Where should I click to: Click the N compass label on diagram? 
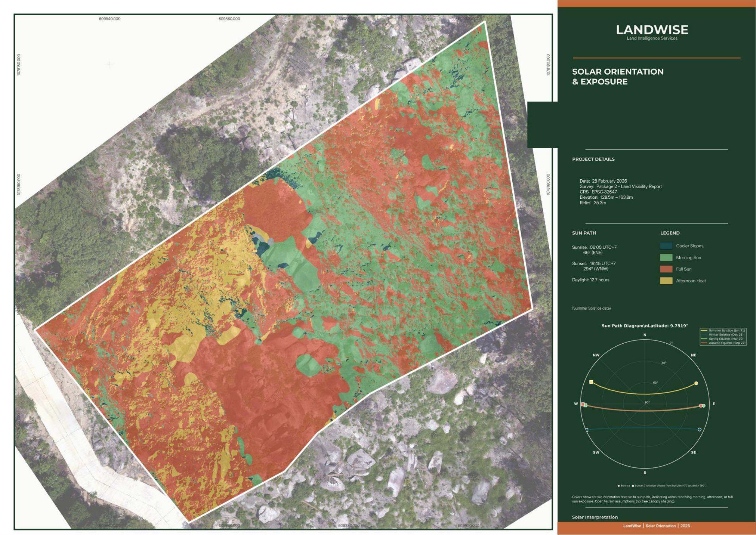pyautogui.click(x=645, y=335)
